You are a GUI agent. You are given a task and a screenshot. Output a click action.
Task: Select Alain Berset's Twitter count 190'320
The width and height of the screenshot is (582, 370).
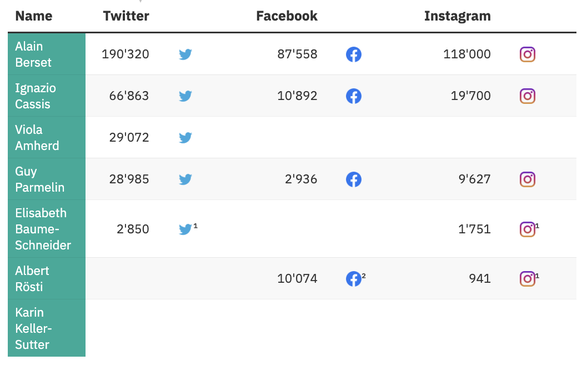tap(125, 54)
